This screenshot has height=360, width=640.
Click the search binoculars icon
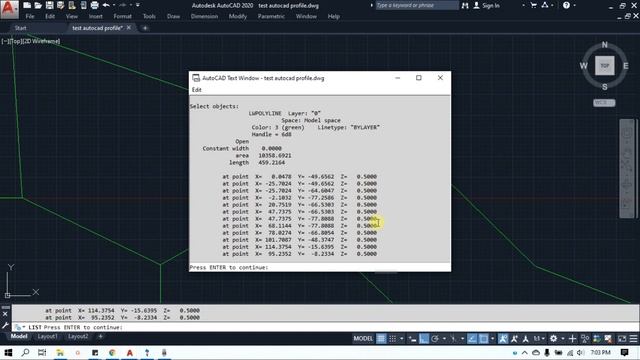click(x=465, y=6)
